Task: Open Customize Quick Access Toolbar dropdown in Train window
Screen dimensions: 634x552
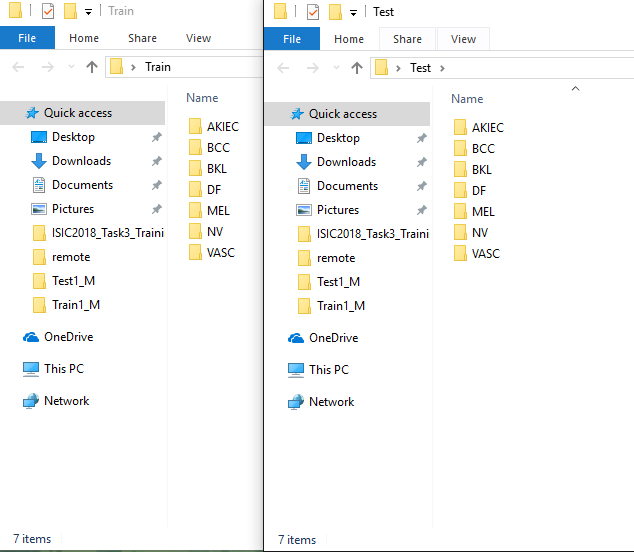Action: click(x=88, y=12)
